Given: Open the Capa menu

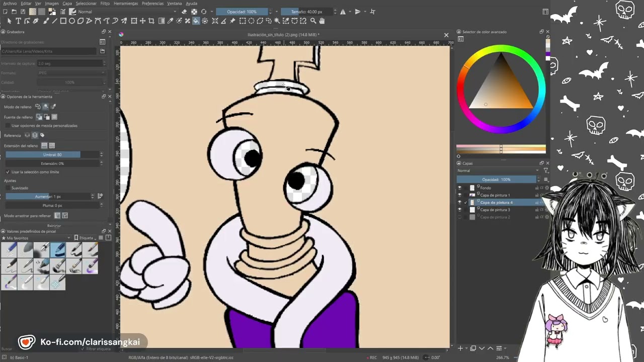Looking at the screenshot, I should pyautogui.click(x=67, y=4).
